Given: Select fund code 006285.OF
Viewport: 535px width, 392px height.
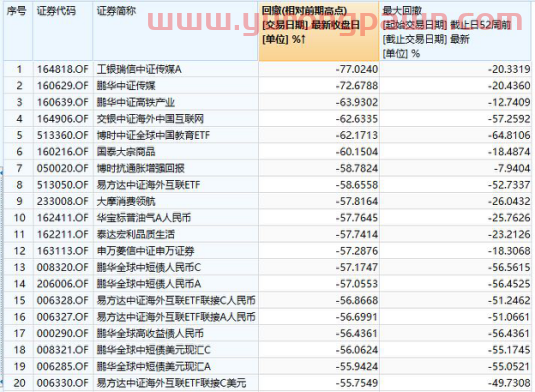Looking at the screenshot, I should pyautogui.click(x=62, y=366).
